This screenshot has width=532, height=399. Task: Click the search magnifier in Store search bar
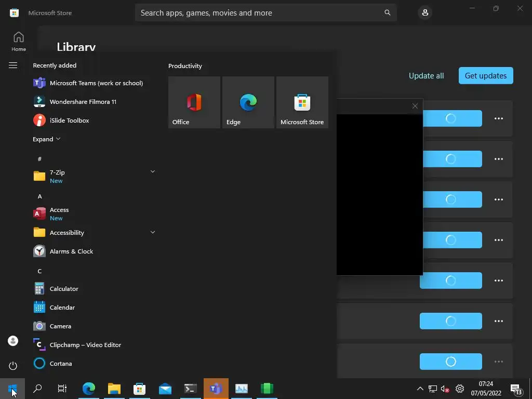[x=387, y=12]
